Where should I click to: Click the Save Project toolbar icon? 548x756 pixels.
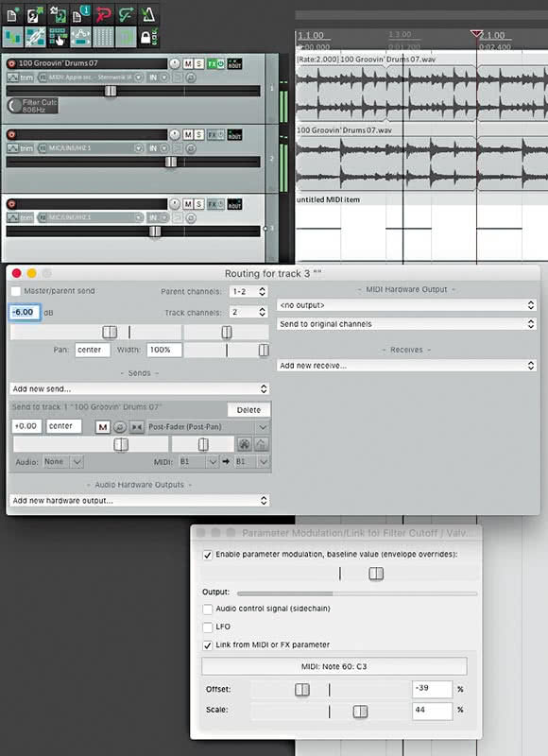(x=58, y=14)
